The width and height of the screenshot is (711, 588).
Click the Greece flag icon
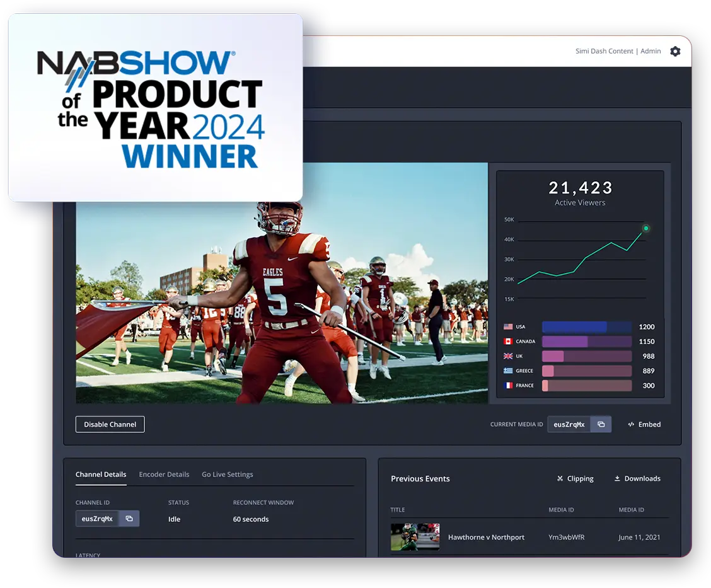508,371
